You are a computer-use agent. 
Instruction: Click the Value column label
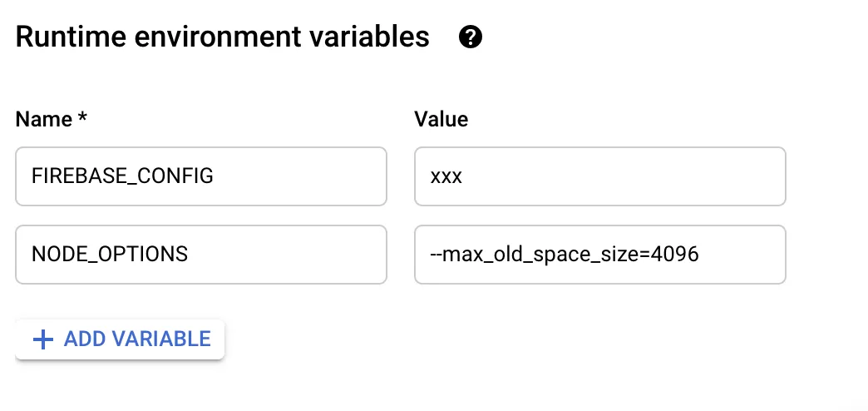click(441, 120)
